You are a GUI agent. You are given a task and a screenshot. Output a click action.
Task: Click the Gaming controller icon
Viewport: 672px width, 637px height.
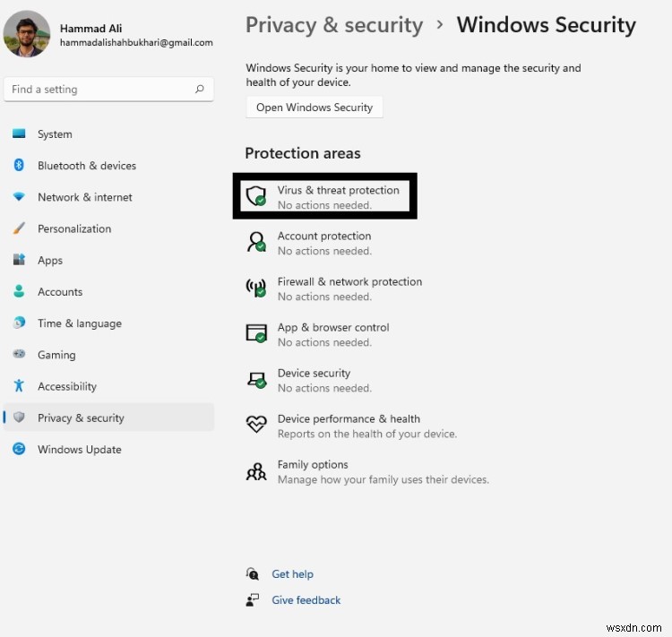(19, 354)
